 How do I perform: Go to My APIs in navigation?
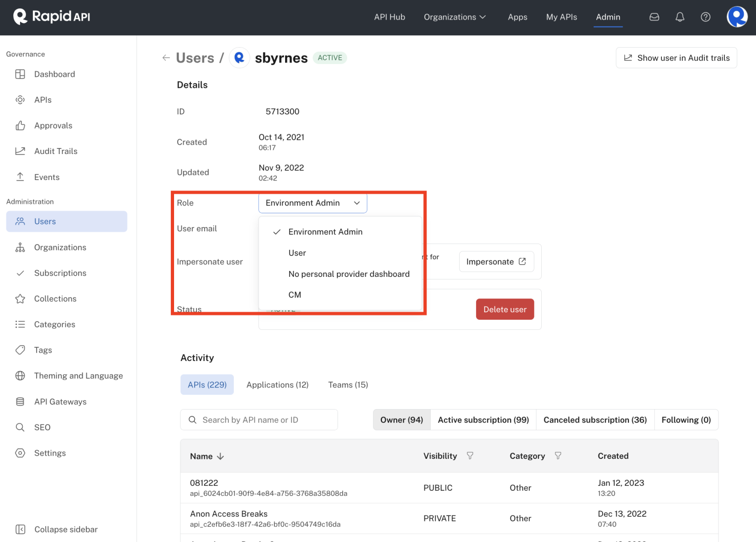[x=561, y=17]
